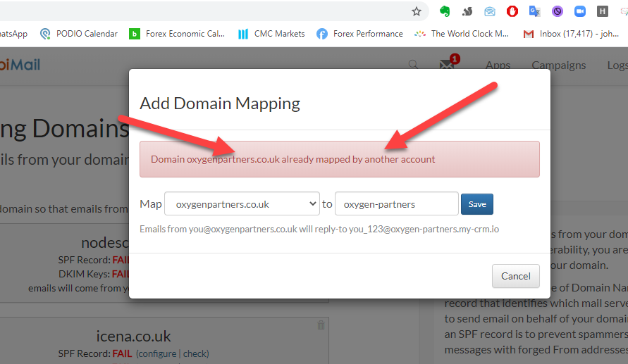Image resolution: width=628 pixels, height=364 pixels.
Task: Click configure link for icena.co.uk SPF
Action: [x=157, y=353]
